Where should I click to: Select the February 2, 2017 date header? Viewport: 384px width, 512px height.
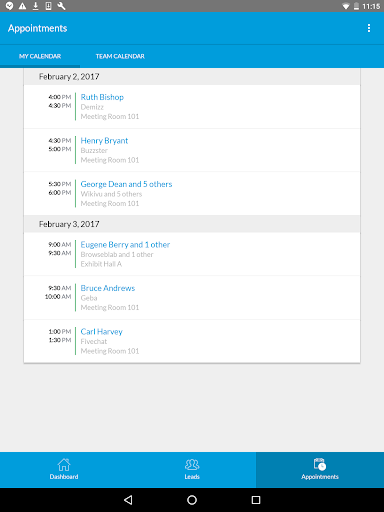pyautogui.click(x=192, y=77)
